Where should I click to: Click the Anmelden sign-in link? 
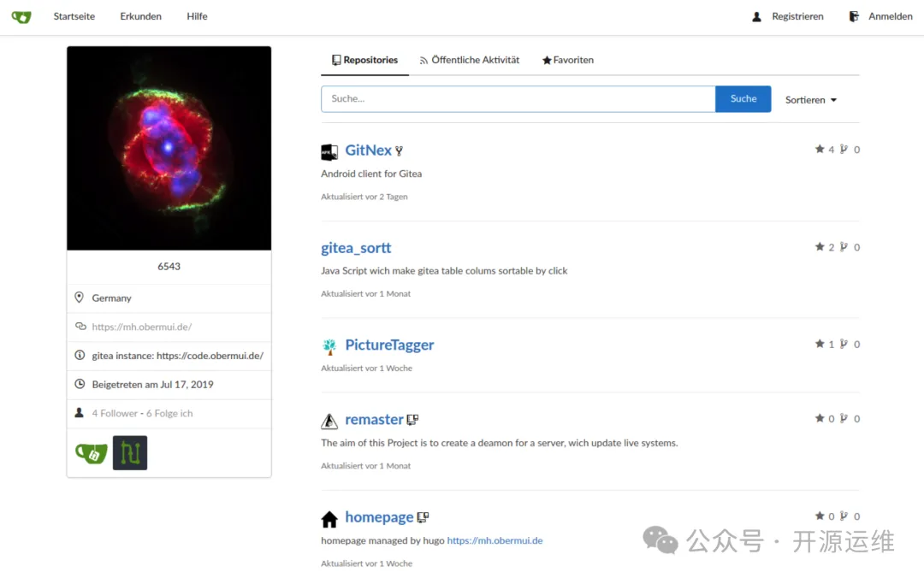tap(880, 16)
